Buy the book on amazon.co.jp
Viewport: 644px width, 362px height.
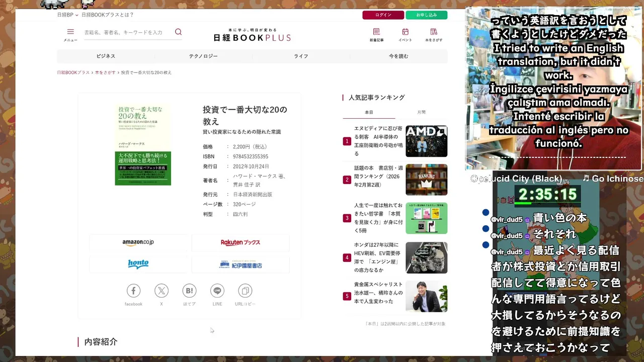click(138, 243)
